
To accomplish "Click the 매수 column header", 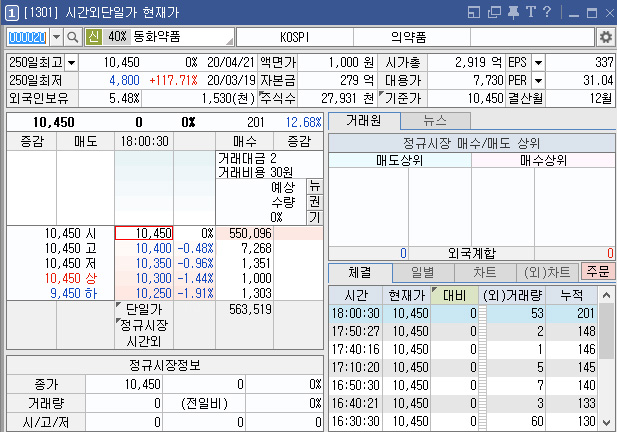I will [245, 141].
